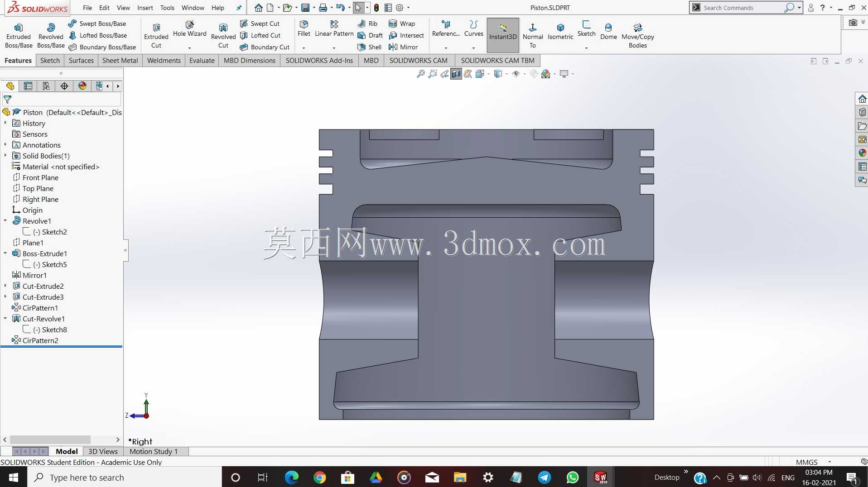Collapse the Boss-Extrude1 feature node
This screenshot has height=487, width=868.
click(x=5, y=253)
